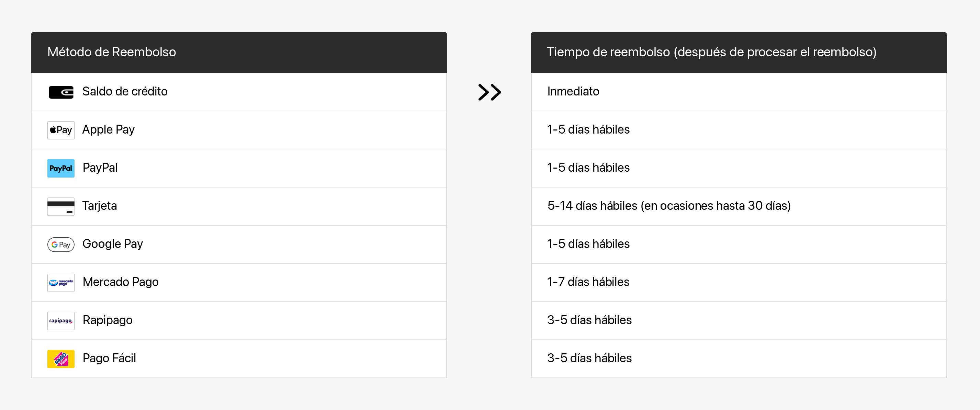The width and height of the screenshot is (980, 410).
Task: Click the Rapipago logo icon
Action: (61, 321)
